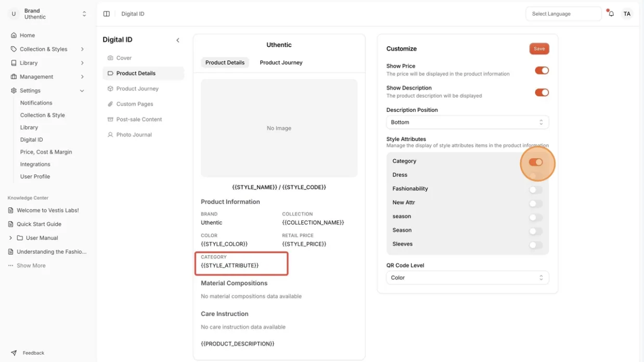644x362 pixels.
Task: Open the Description Position dropdown
Action: point(467,122)
